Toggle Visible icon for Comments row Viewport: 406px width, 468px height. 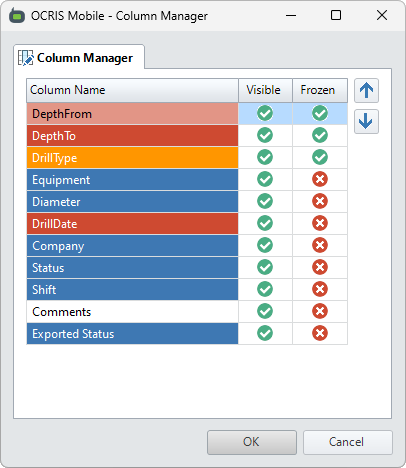[x=265, y=311]
